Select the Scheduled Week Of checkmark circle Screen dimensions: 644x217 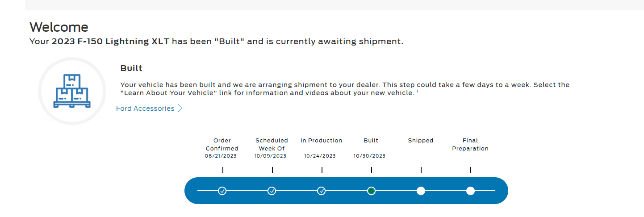point(272,191)
